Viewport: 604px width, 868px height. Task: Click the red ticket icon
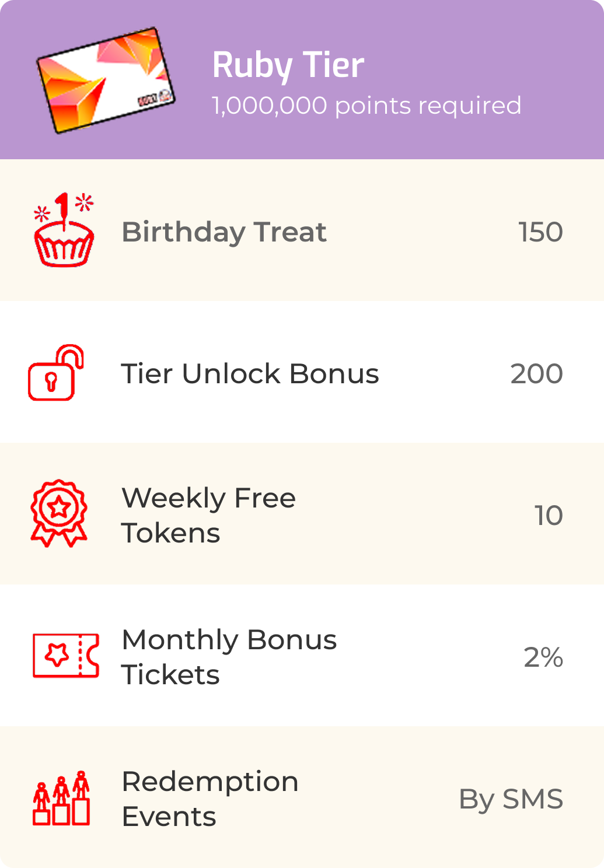pos(65,656)
